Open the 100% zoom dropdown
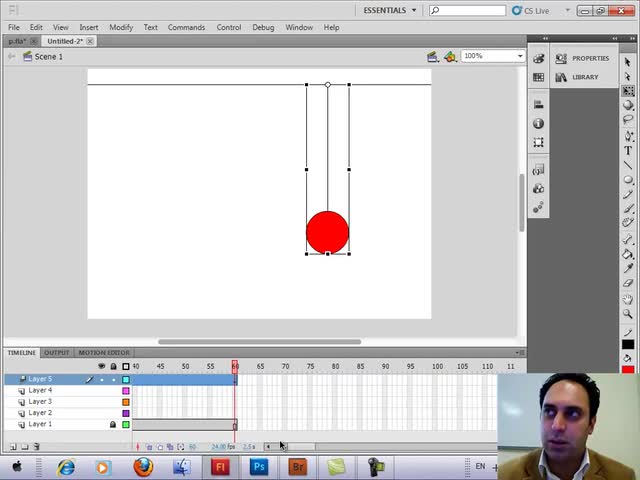Viewport: 640px width, 480px height. coord(520,56)
